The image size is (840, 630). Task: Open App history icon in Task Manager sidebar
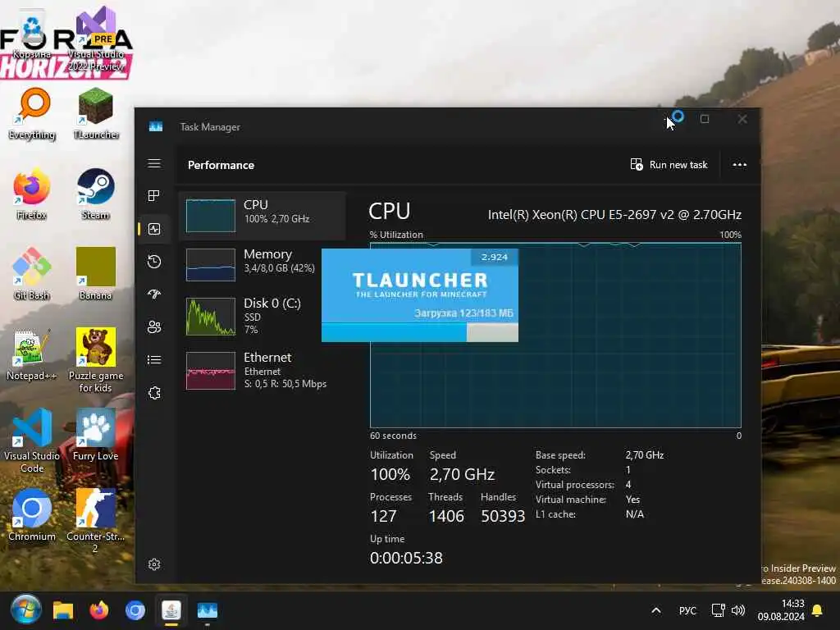click(154, 262)
